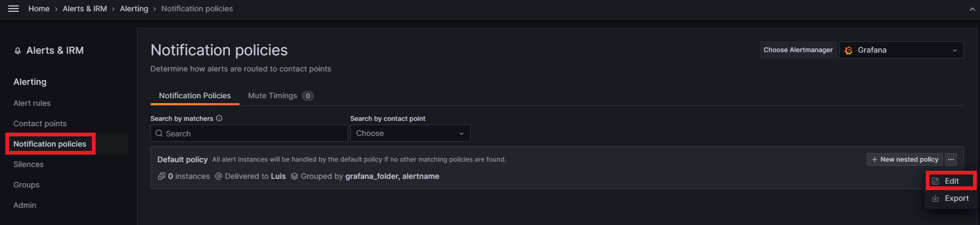Expand the Search by contact point dropdown
This screenshot has width=980, height=225.
(410, 133)
